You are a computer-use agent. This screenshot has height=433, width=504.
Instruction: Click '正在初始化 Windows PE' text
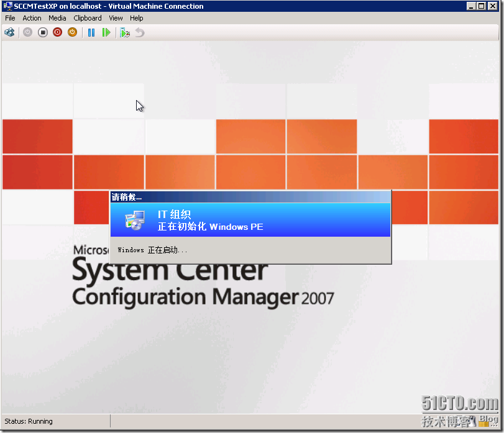click(x=210, y=227)
